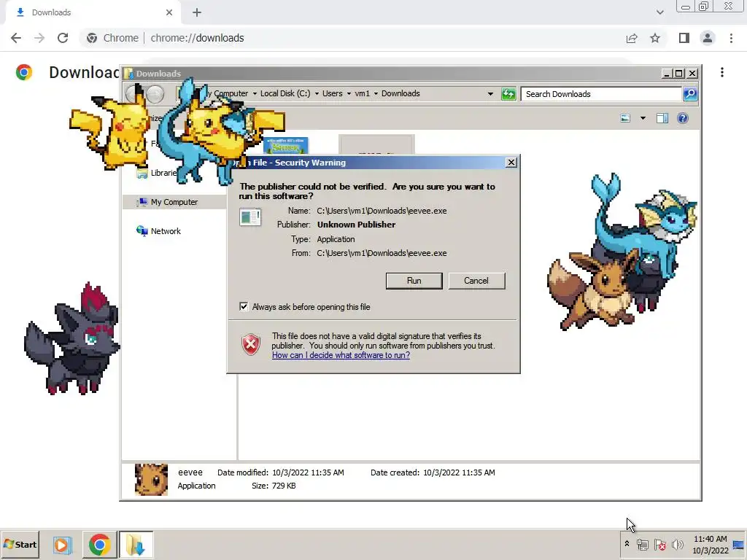Show hidden system tray icons

coord(627,544)
